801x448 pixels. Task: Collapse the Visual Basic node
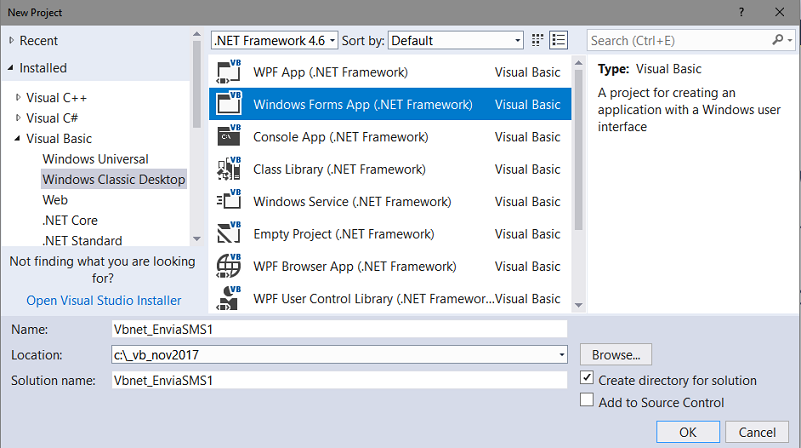pyautogui.click(x=17, y=138)
